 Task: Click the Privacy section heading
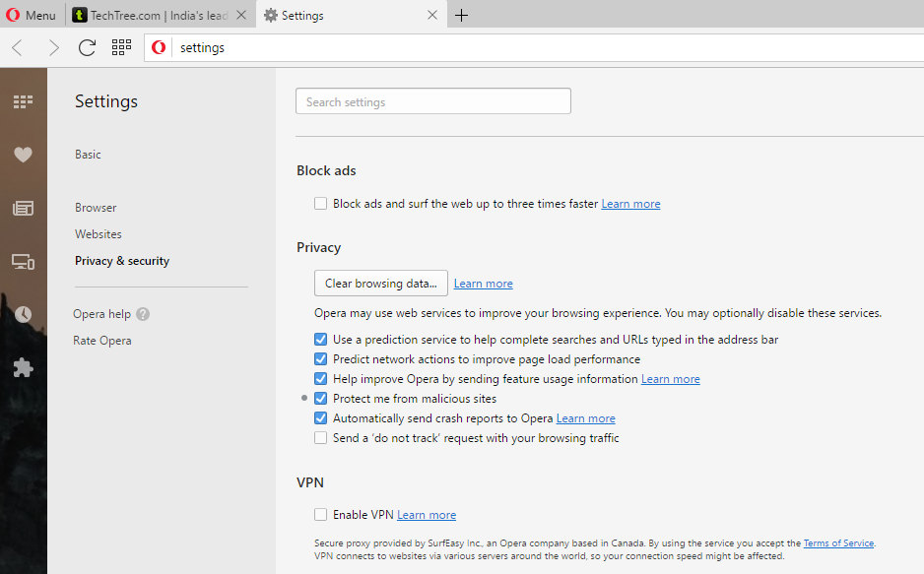pos(319,248)
